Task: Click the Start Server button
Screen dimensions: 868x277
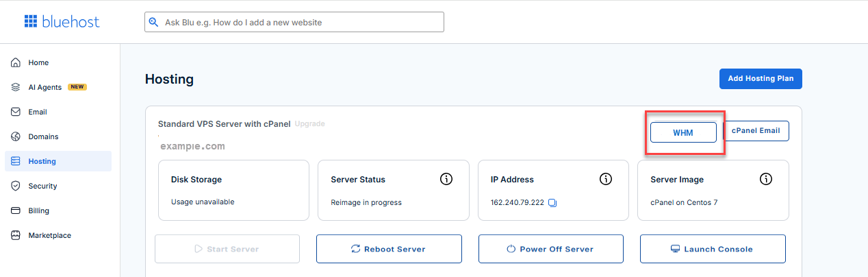Action: point(227,249)
